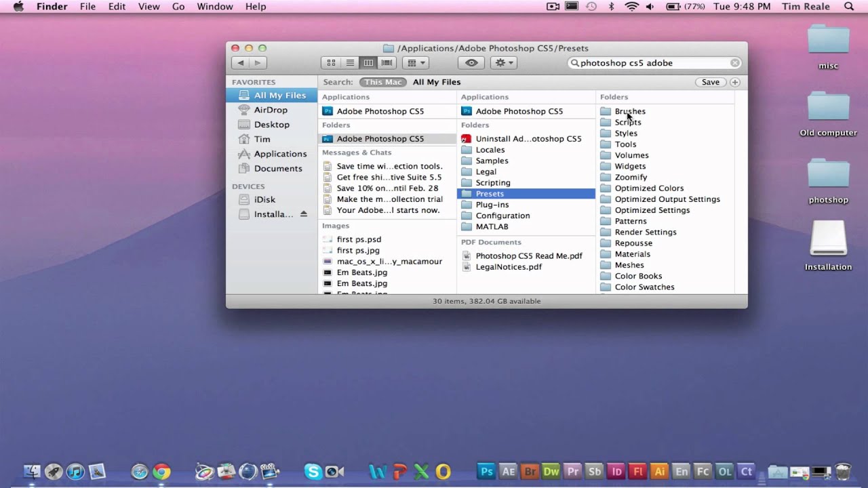Launch After Effects from the Dock
This screenshot has height=488, width=868.
508,471
